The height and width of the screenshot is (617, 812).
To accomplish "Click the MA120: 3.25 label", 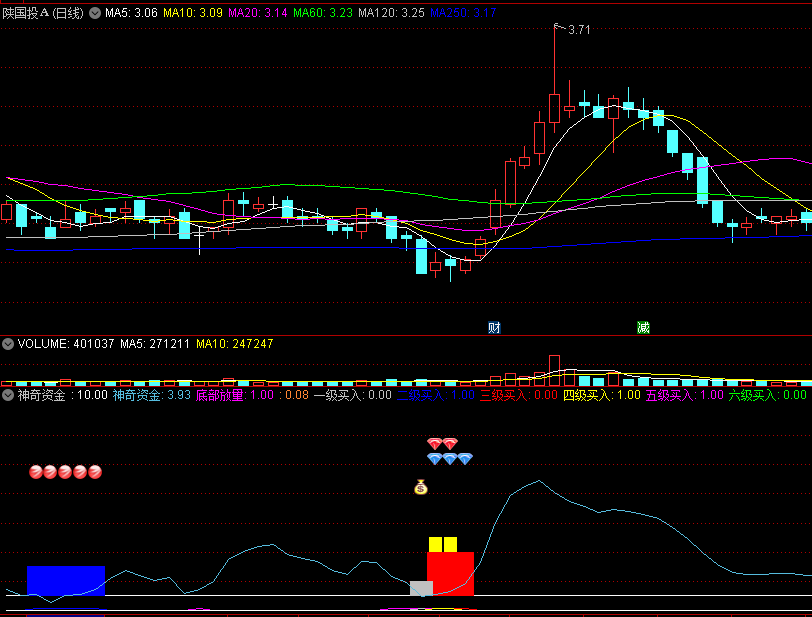I will click(392, 13).
